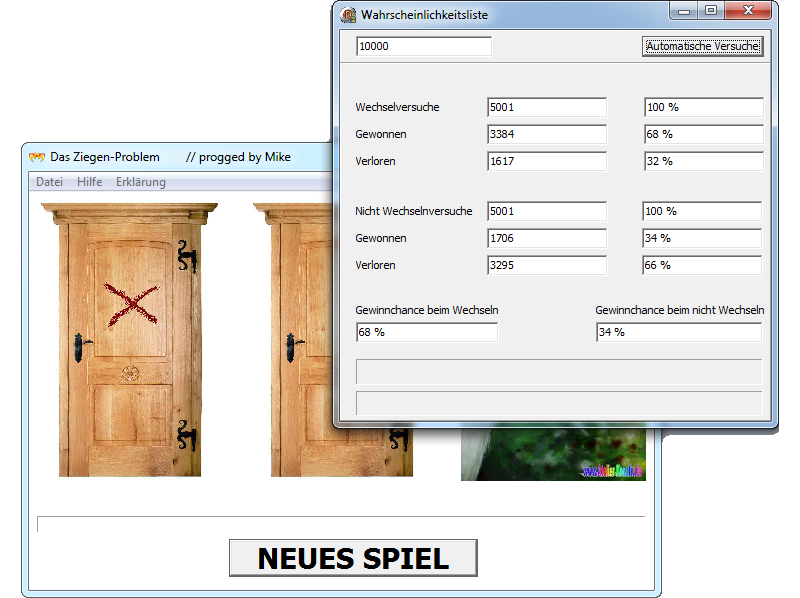
Task: Click the Wechselversuche Verloren field showing 1617
Action: [546, 161]
